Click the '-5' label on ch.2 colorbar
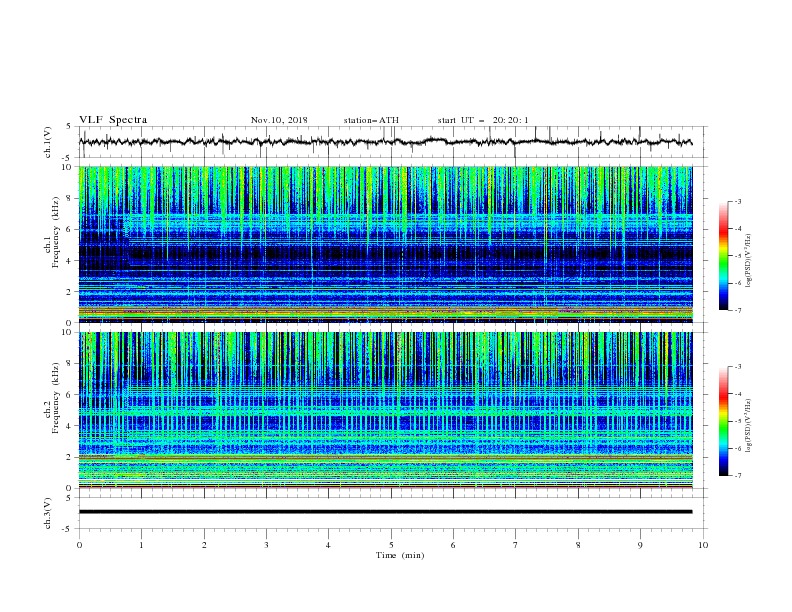792x612 pixels. tap(738, 421)
